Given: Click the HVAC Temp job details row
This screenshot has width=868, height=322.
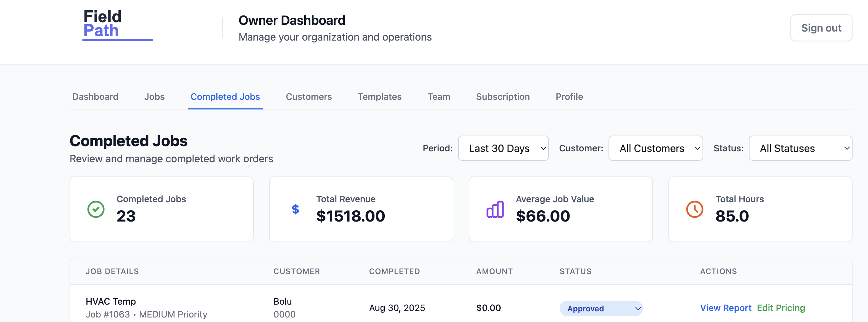Looking at the screenshot, I should tap(110, 301).
